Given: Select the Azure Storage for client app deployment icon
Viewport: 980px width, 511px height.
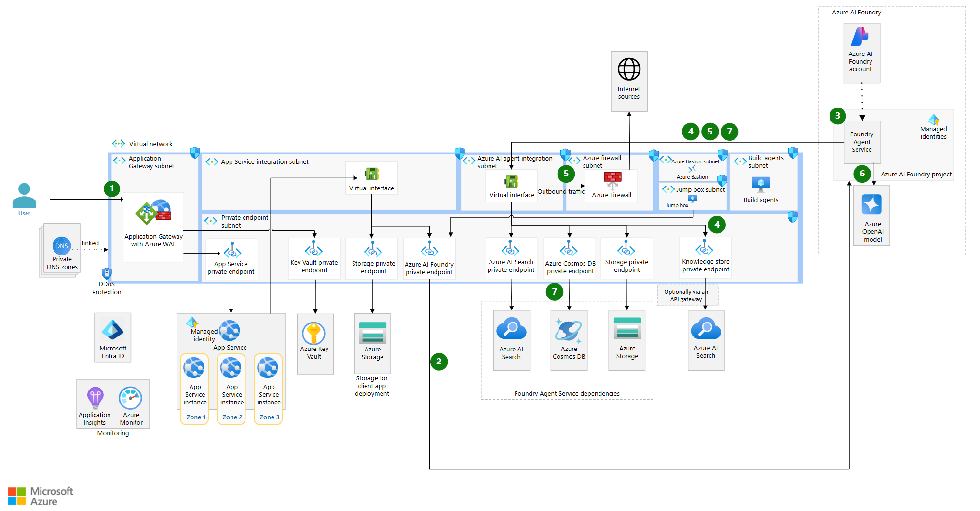Looking at the screenshot, I should pyautogui.click(x=372, y=333).
